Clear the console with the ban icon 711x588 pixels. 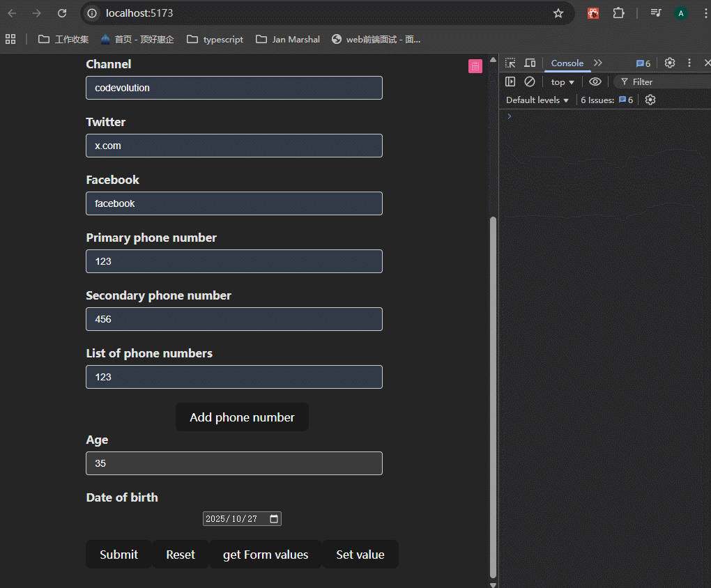(x=530, y=82)
